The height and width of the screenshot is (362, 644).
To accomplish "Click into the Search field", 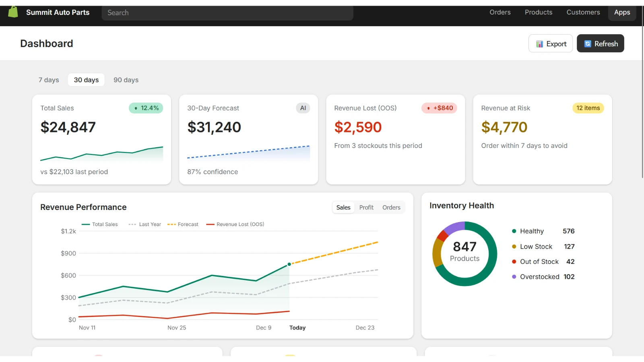I will [227, 13].
